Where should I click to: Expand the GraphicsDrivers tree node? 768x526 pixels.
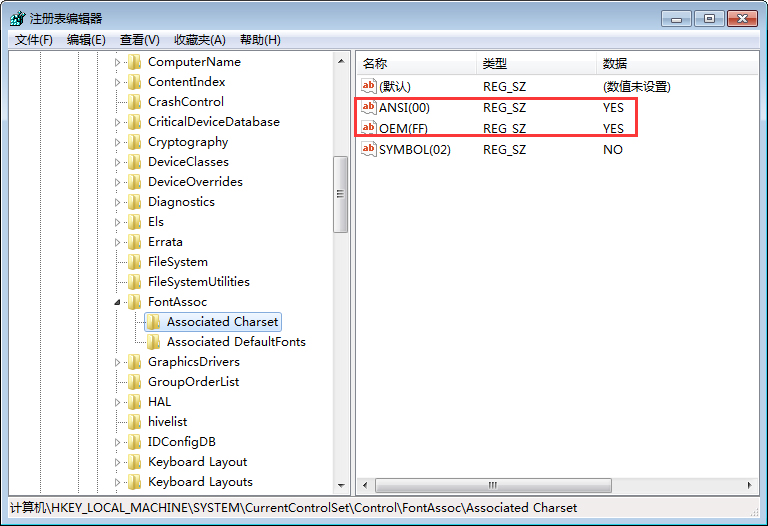(x=117, y=362)
